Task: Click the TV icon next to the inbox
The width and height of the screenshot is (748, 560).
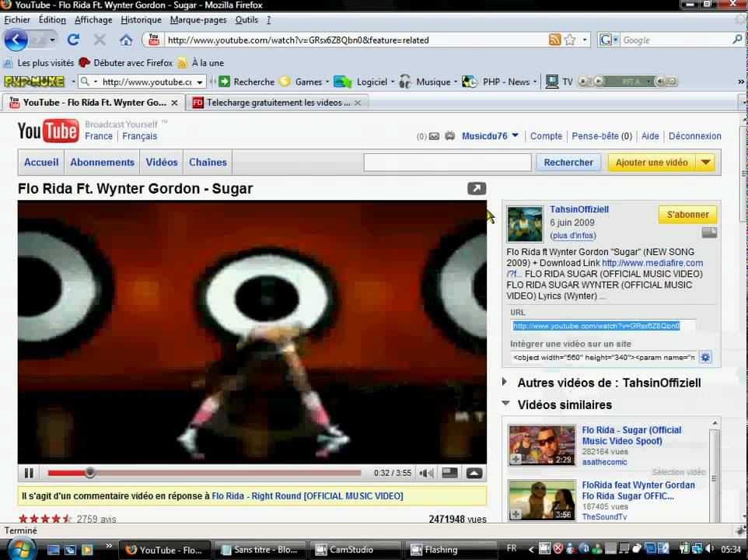Action: click(x=450, y=136)
